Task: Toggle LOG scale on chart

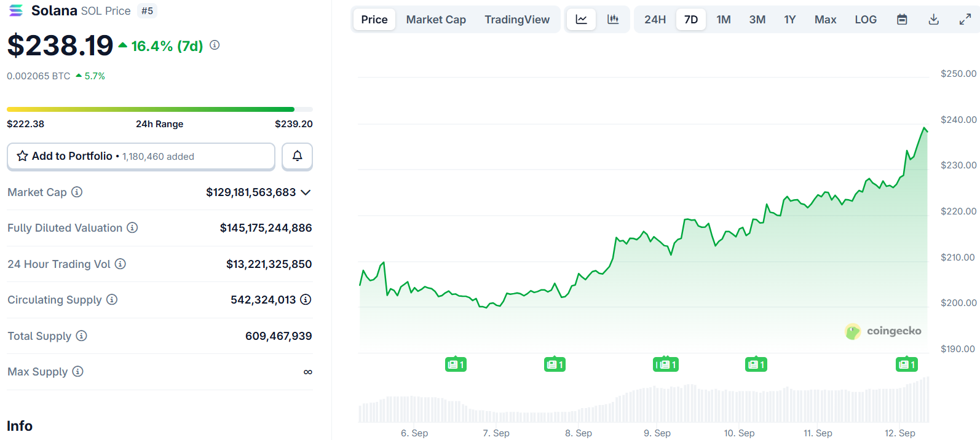Action: pyautogui.click(x=866, y=20)
